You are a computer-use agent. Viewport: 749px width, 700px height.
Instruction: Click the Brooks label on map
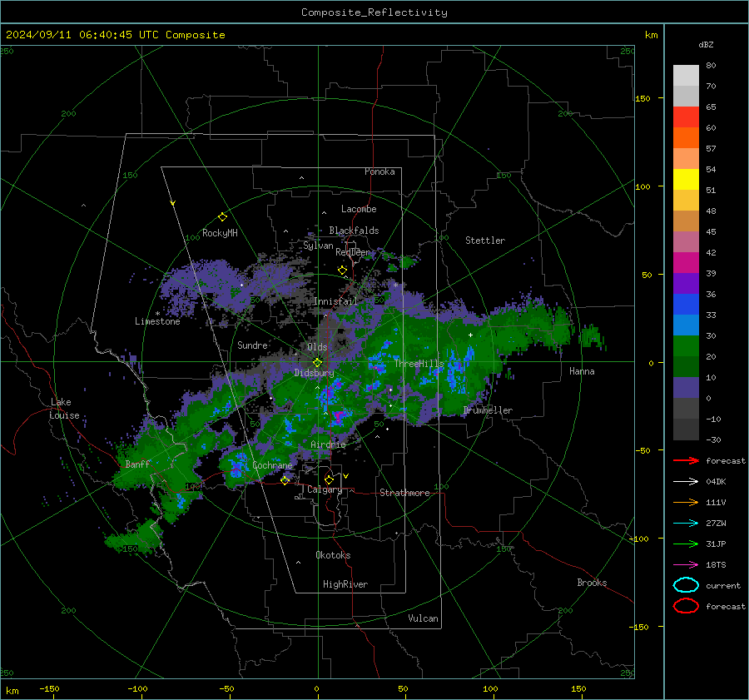coord(592,583)
